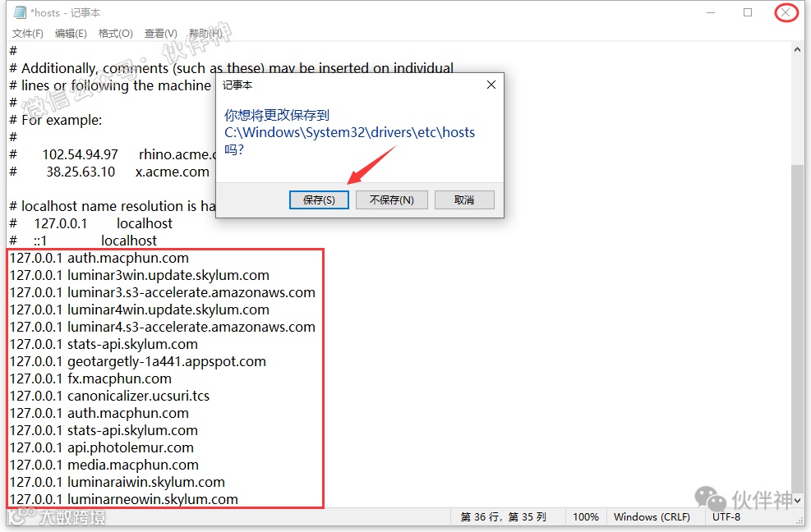811x532 pixels.
Task: Minimize the hosts Notepad window
Action: pyautogui.click(x=711, y=12)
